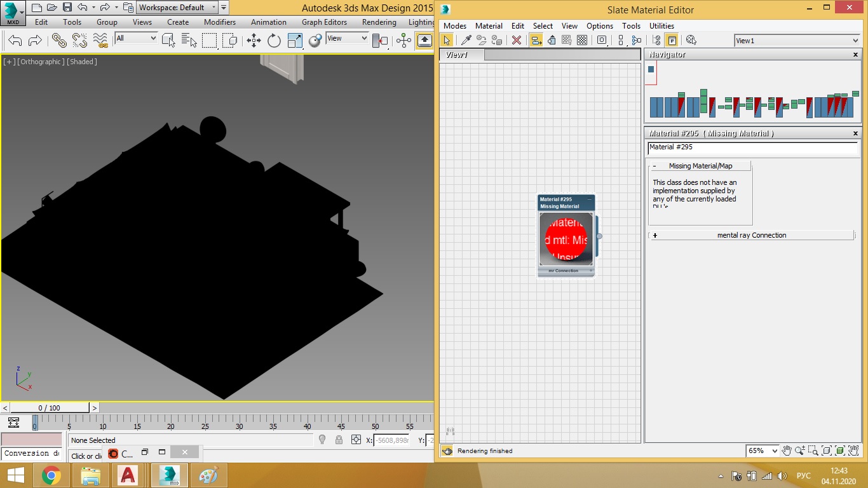
Task: Click the New Scene icon in quick access toolbar
Action: tap(37, 8)
